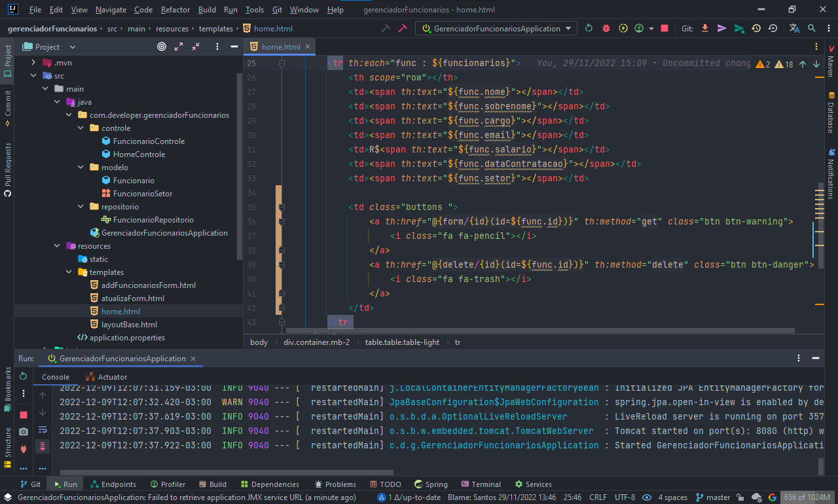Collapse the templates folder in Project tree
The height and width of the screenshot is (504, 838).
pyautogui.click(x=68, y=272)
